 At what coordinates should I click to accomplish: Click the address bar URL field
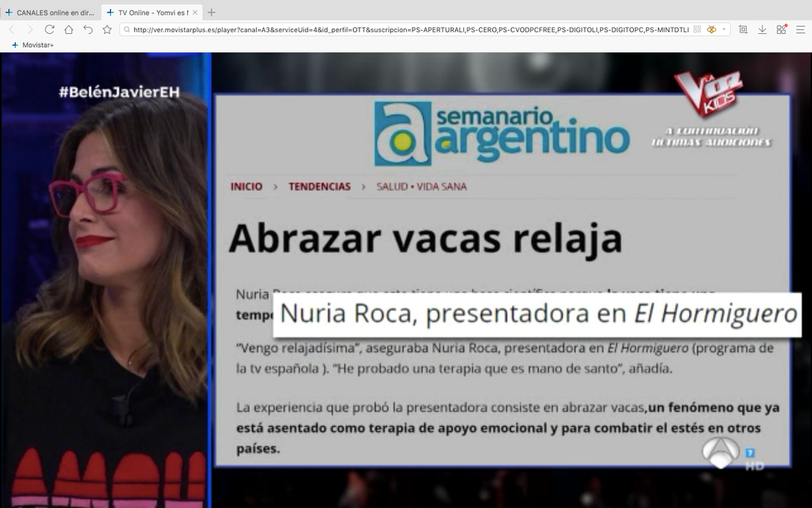click(411, 30)
